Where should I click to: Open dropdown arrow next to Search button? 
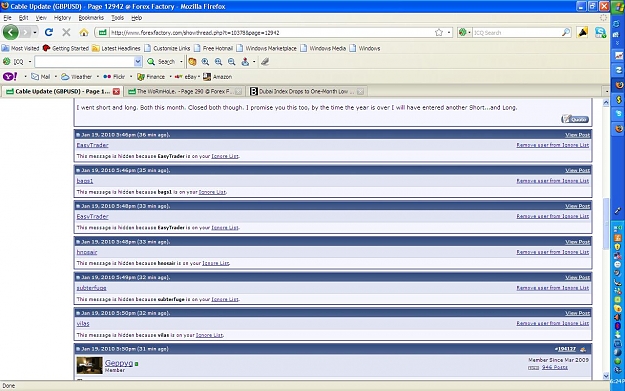coord(181,61)
